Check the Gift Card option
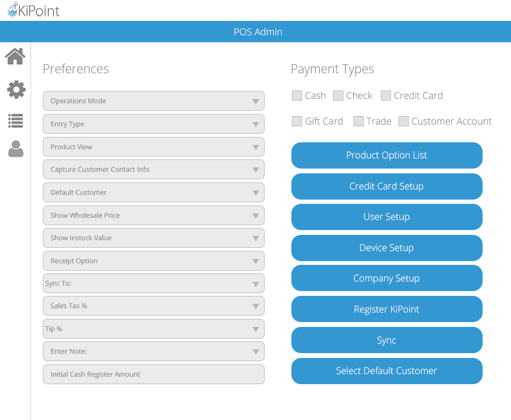This screenshot has width=511, height=420. click(x=297, y=121)
